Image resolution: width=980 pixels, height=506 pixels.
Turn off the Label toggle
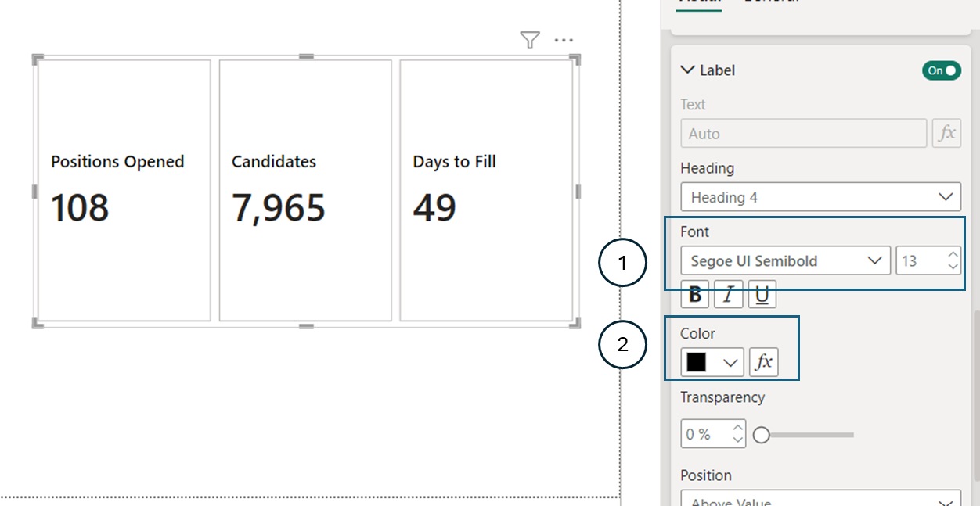[941, 70]
